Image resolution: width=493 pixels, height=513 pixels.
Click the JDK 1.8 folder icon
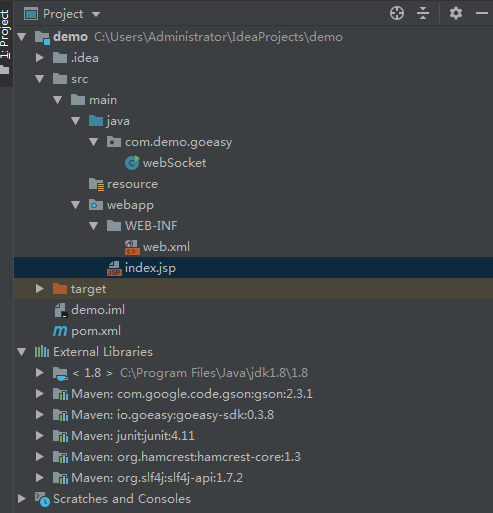point(60,374)
